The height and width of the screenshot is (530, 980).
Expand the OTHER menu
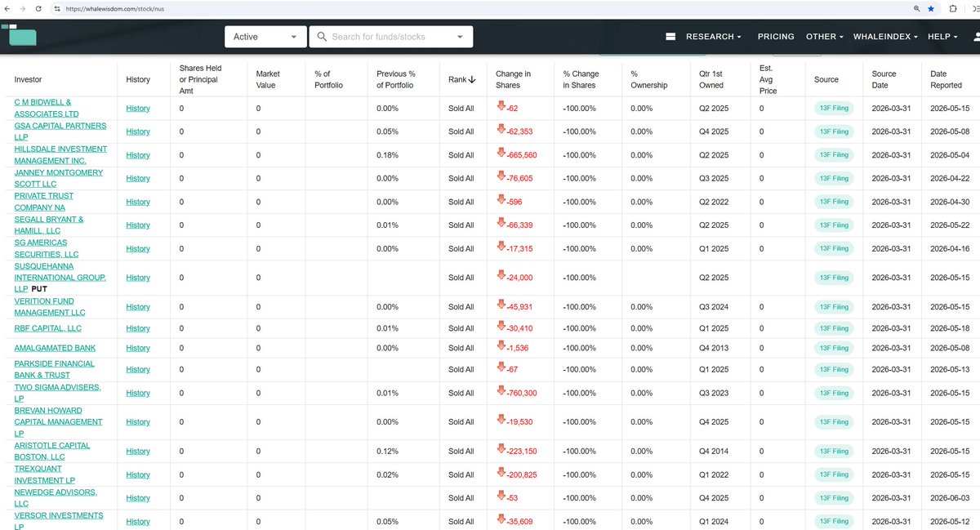click(x=825, y=37)
